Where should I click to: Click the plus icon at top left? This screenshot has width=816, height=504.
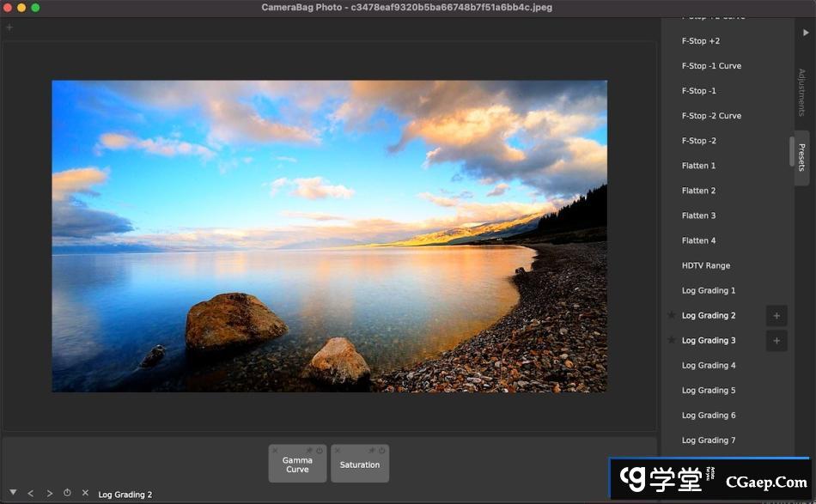[x=9, y=27]
